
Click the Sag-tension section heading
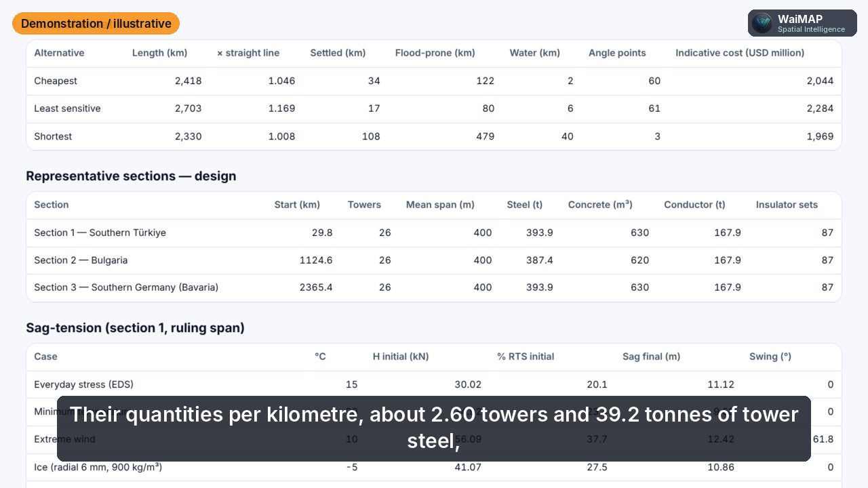point(135,328)
